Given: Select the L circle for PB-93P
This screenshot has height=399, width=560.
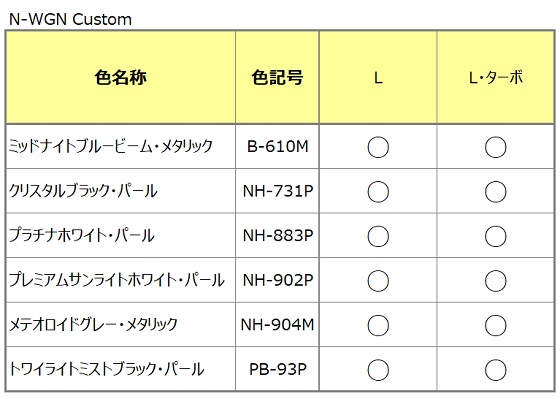Looking at the screenshot, I should point(378,370).
